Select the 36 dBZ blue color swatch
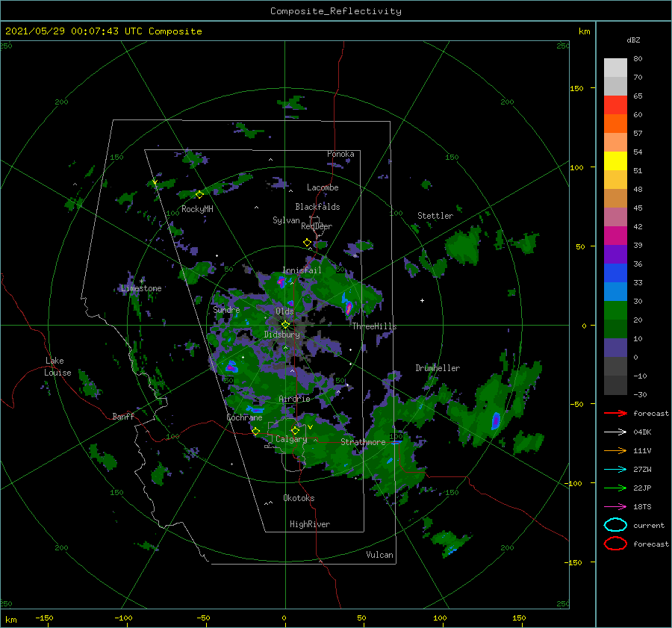The width and height of the screenshot is (672, 628). [615, 273]
